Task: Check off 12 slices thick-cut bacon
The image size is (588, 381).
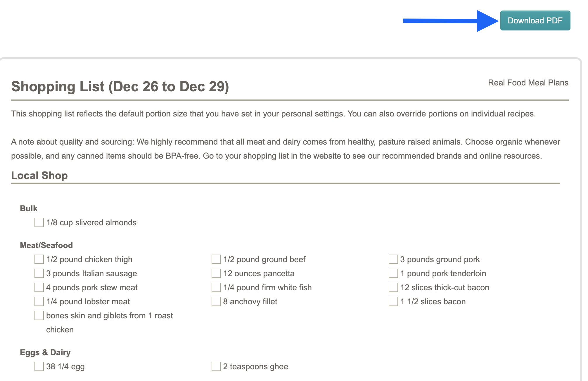Action: coord(393,287)
